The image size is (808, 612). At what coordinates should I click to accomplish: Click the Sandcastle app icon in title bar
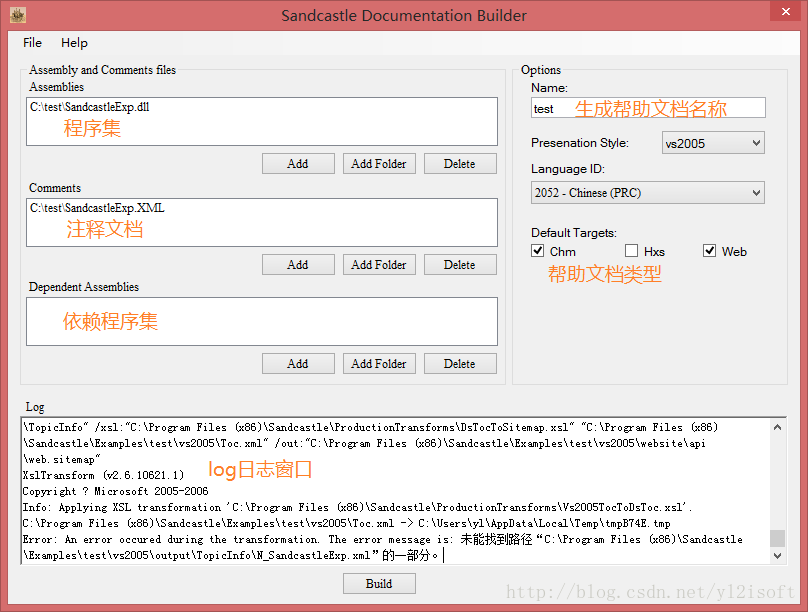tap(18, 15)
